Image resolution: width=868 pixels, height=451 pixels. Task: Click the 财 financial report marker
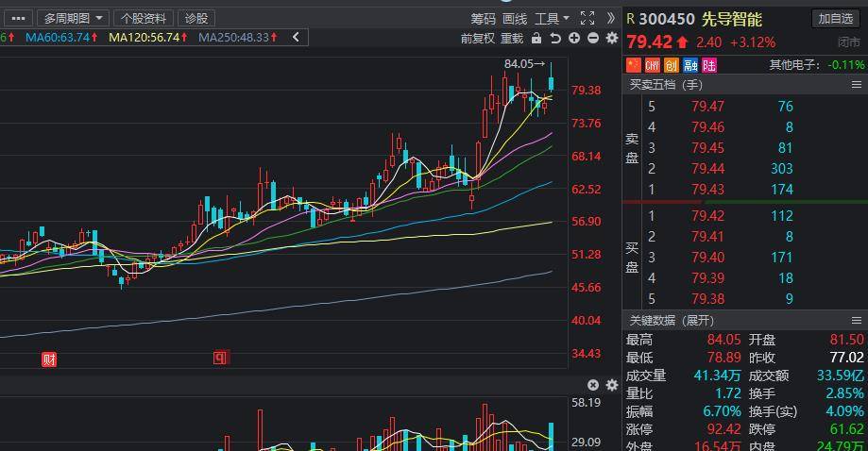point(49,359)
